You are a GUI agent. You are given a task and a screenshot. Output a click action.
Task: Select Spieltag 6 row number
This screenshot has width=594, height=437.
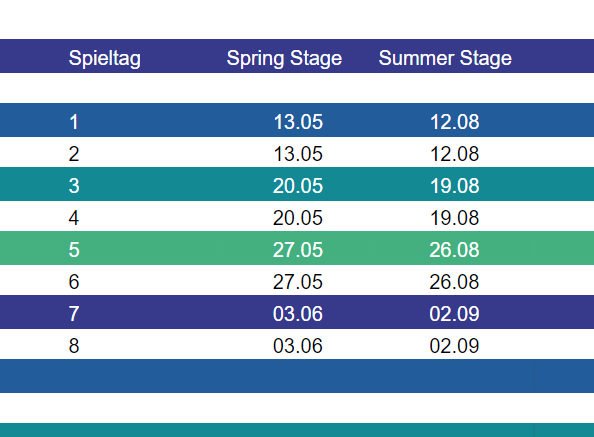[x=74, y=282]
